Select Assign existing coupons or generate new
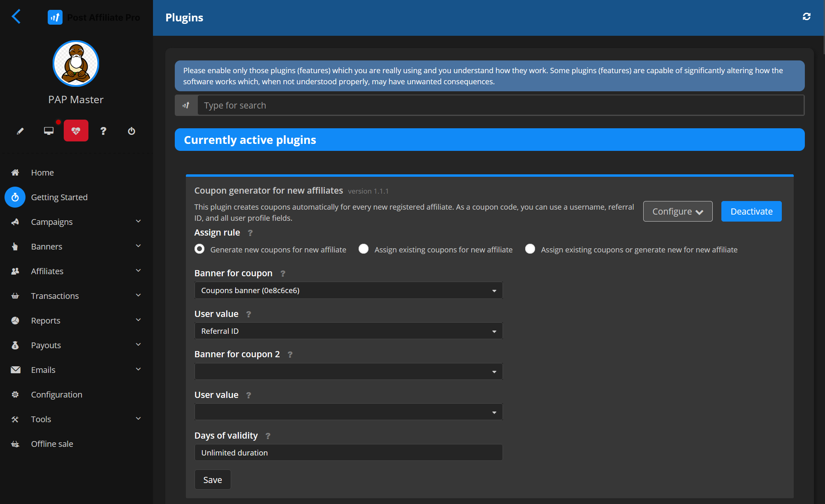The image size is (825, 504). tap(530, 249)
